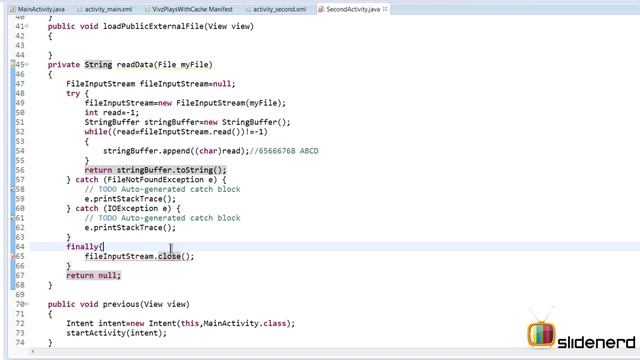
Task: Click the 'finally{' keyword on line 64
Action: pos(85,247)
